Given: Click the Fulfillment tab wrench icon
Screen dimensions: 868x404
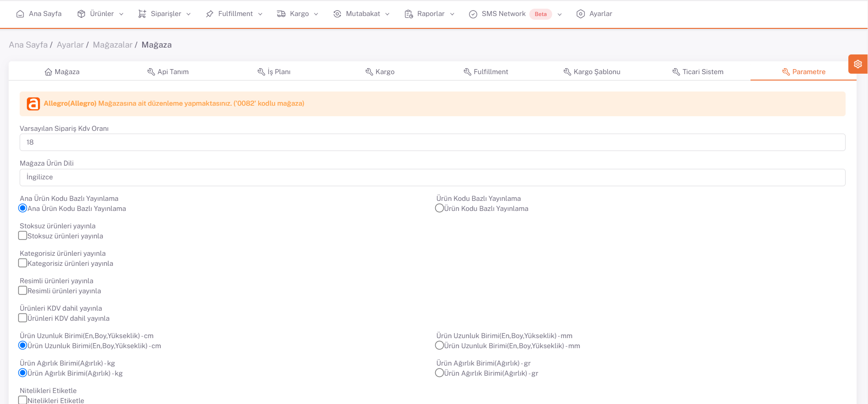Looking at the screenshot, I should pyautogui.click(x=467, y=72).
